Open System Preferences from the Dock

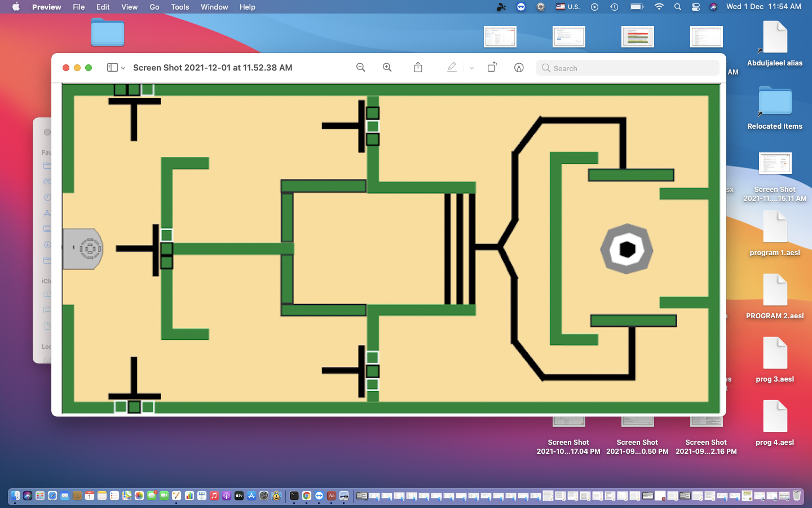click(264, 496)
